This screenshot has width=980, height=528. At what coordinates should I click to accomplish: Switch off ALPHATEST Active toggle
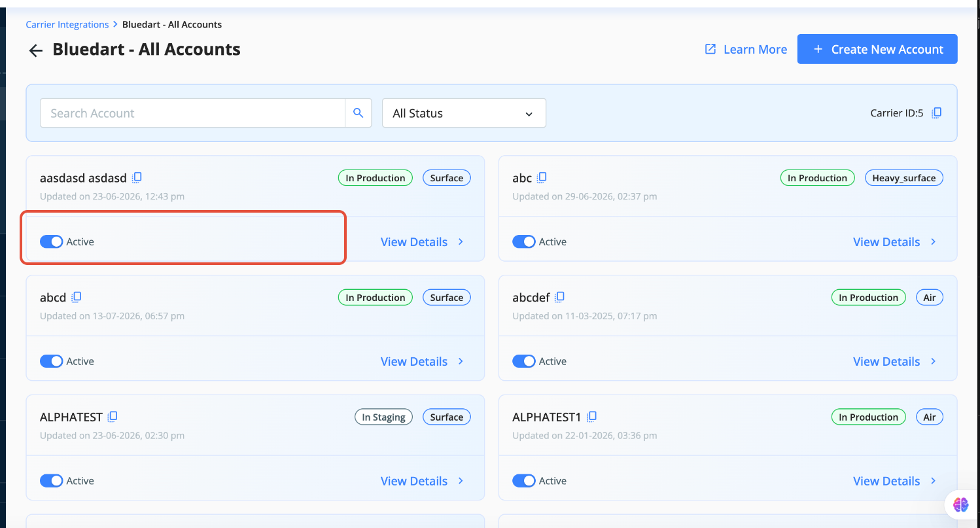51,481
